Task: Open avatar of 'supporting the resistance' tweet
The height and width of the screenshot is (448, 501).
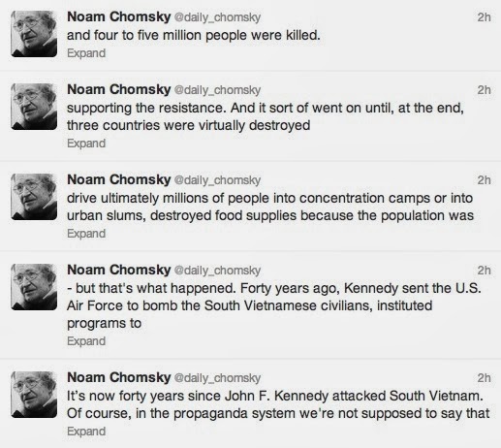Action: pyautogui.click(x=34, y=107)
